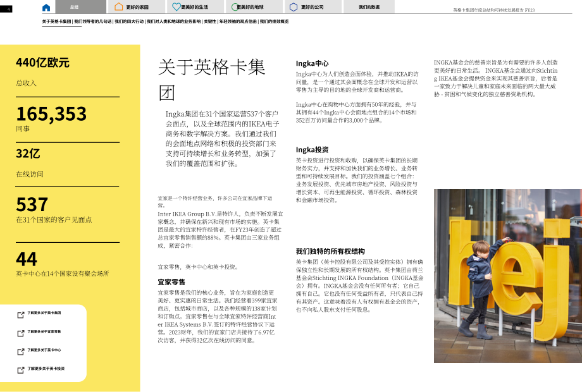The width and height of the screenshot is (582, 392).
Task: Click the report title header ending in FY23
Action: pyautogui.click(x=493, y=10)
